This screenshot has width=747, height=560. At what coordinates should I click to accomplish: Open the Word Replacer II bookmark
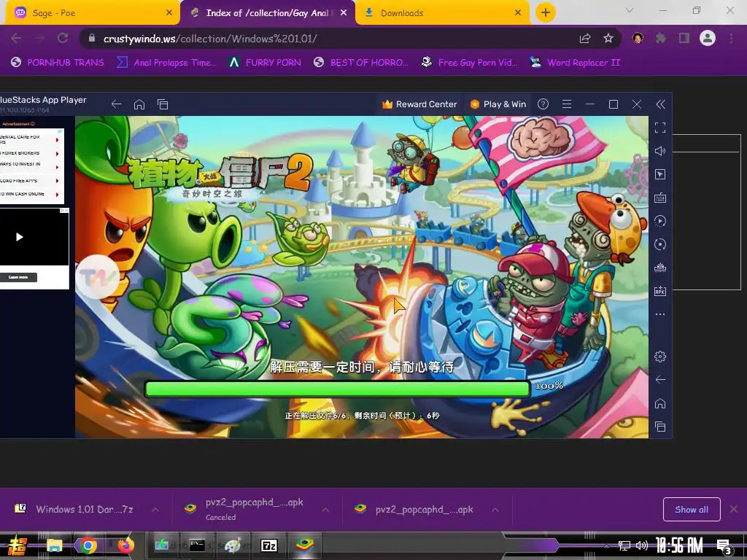575,63
